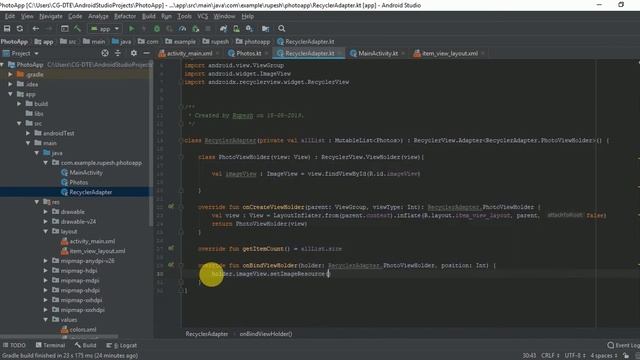Image resolution: width=640 pixels, height=360 pixels.
Task: Click the Sync/refresh toolbar icon
Action: coord(20,29)
